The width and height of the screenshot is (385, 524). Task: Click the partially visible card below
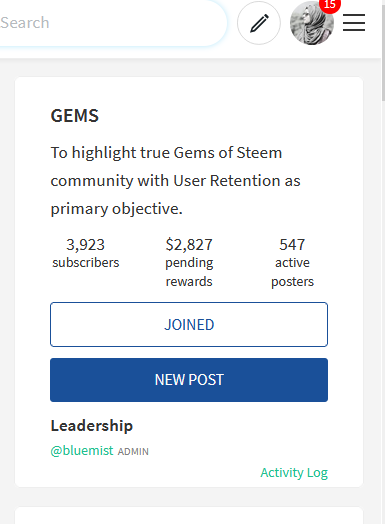point(189,516)
